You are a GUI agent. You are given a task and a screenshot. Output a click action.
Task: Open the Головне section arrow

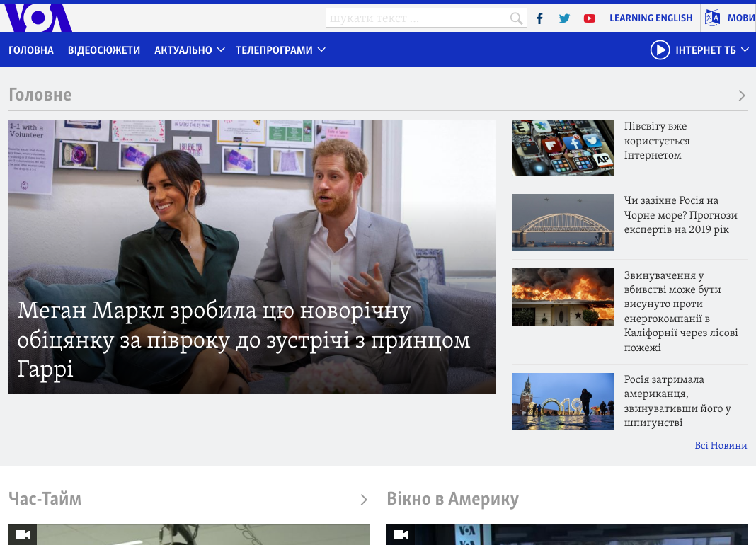pyautogui.click(x=741, y=96)
